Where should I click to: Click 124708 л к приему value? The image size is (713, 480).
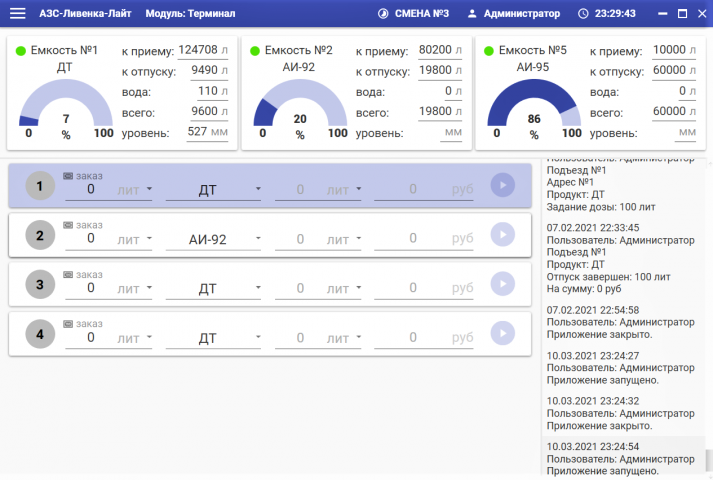(x=203, y=50)
